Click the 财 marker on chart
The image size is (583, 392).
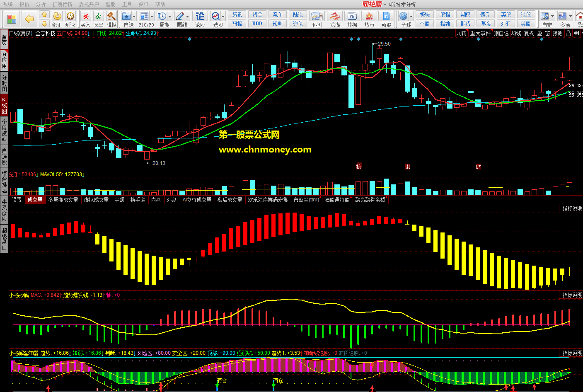(x=478, y=167)
